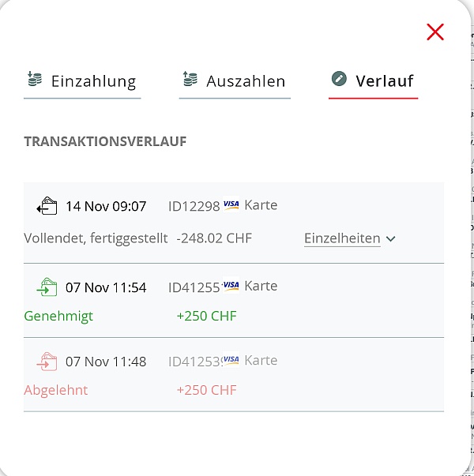Click the Visa logo on the approved deposit
Screen dimensions: 474x476
coord(231,286)
